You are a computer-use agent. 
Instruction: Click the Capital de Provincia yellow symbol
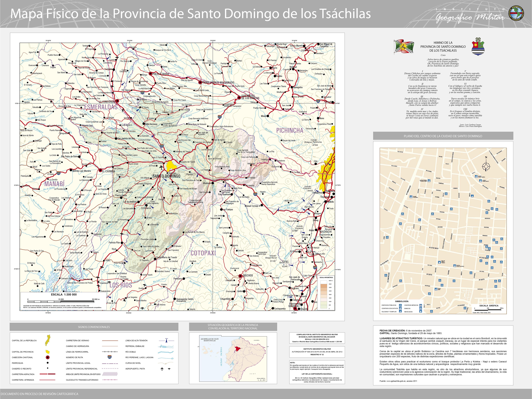[48, 352]
